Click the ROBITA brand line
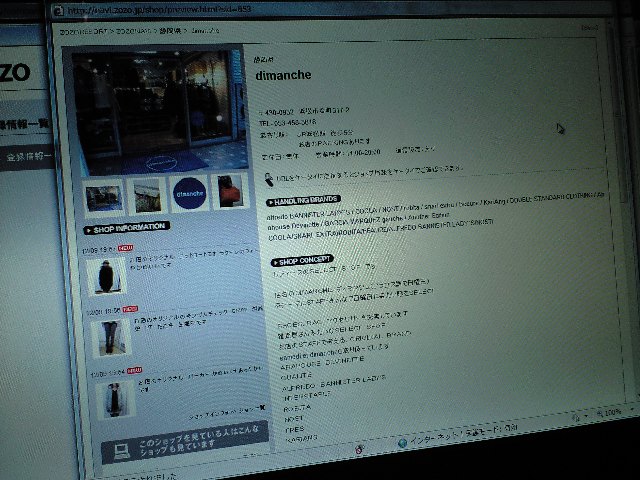Viewport: 640px width, 480px height. point(297,408)
